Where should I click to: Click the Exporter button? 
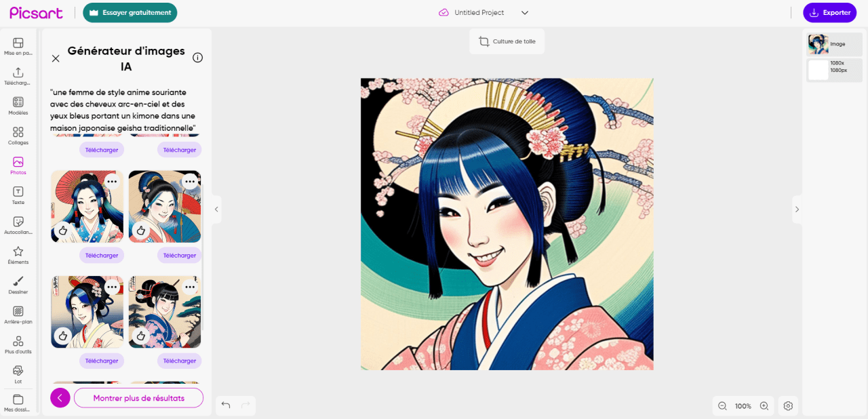click(829, 12)
